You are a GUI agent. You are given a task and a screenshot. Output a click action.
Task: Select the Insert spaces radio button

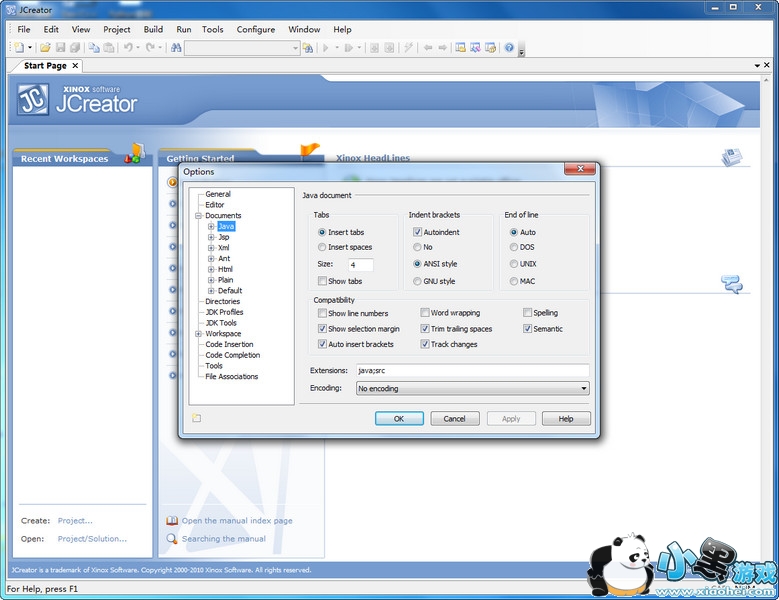pyautogui.click(x=322, y=247)
